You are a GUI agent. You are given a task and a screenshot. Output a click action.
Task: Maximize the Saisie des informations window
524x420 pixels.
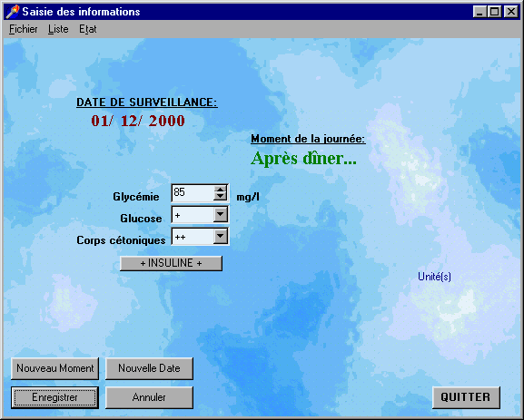(494, 12)
